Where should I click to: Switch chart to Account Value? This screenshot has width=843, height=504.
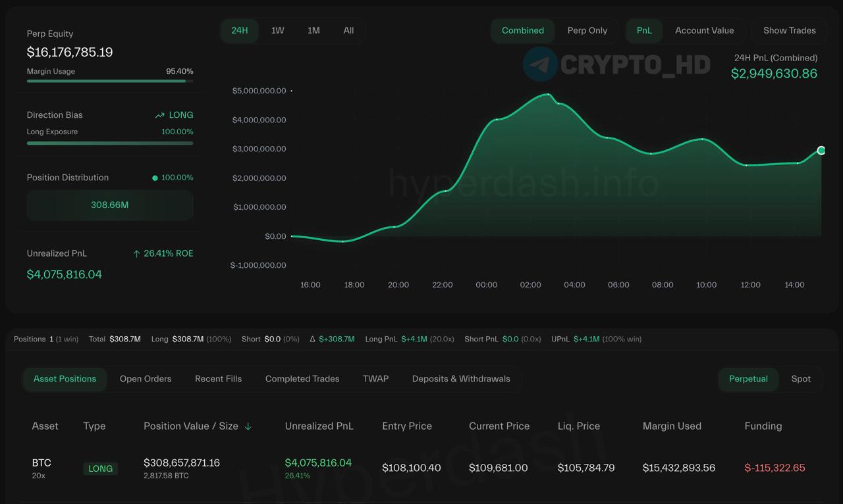coord(704,30)
